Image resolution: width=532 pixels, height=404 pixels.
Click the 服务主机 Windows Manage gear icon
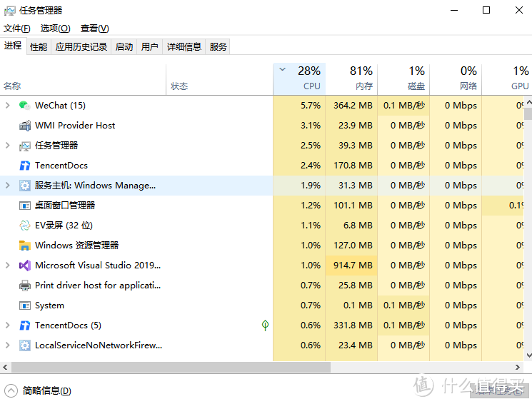pos(25,186)
